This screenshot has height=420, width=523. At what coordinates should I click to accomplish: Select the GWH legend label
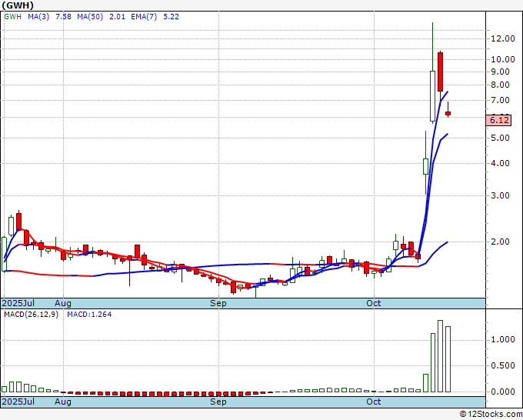12,17
